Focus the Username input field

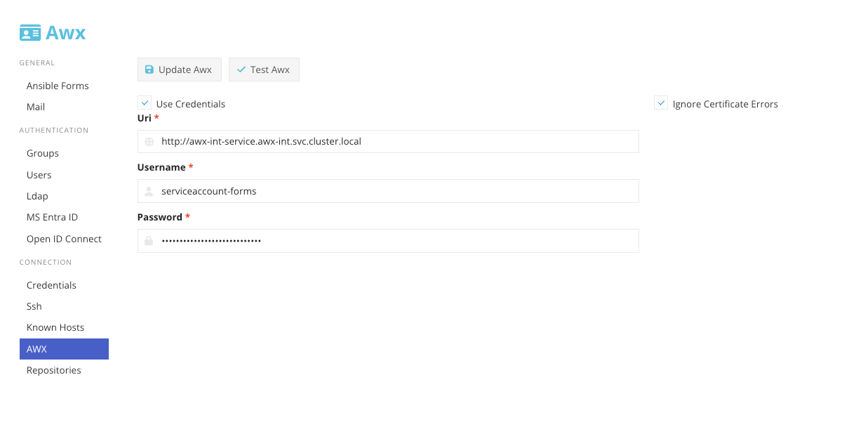coord(388,191)
